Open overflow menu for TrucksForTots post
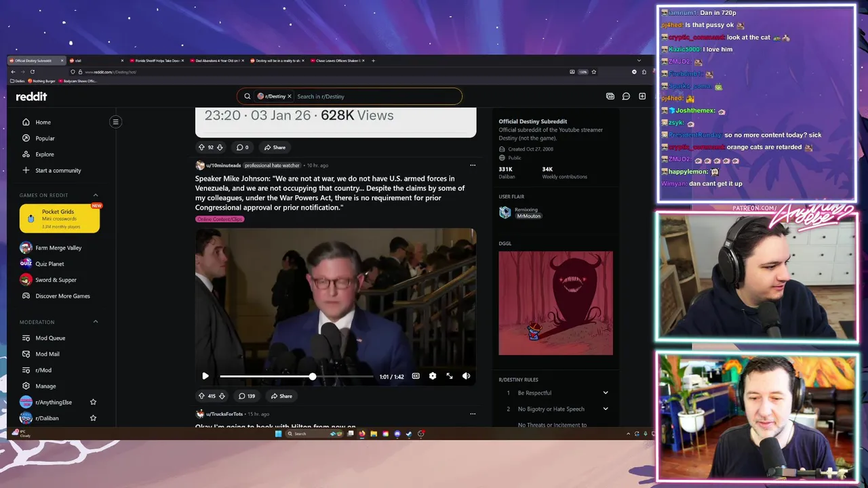The image size is (868, 488). (473, 413)
